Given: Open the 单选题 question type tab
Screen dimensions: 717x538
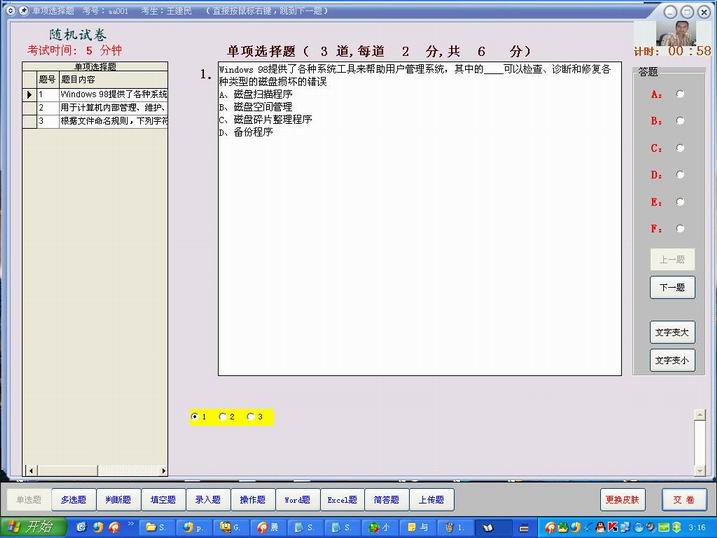Looking at the screenshot, I should 28,500.
